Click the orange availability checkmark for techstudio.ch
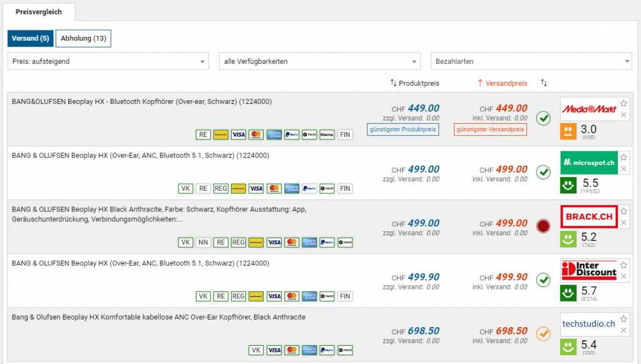The height and width of the screenshot is (364, 641). 543,333
